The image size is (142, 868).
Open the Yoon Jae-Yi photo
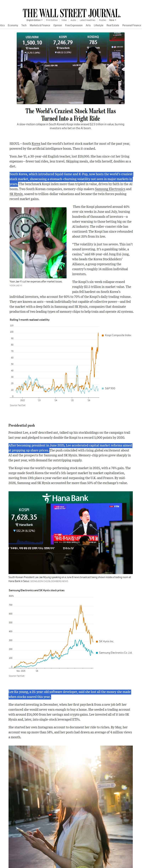38,243
